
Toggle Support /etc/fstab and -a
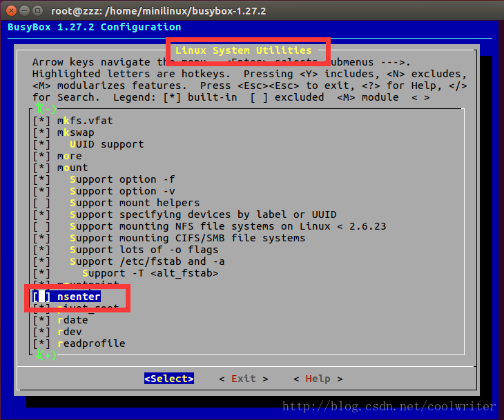point(41,261)
